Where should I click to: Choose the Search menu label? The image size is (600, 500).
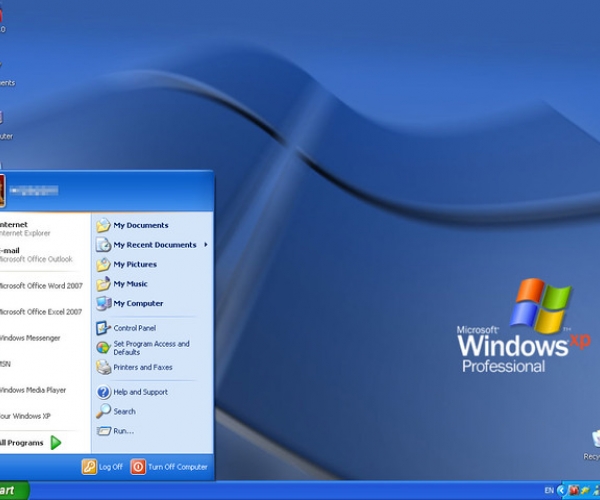click(x=124, y=412)
